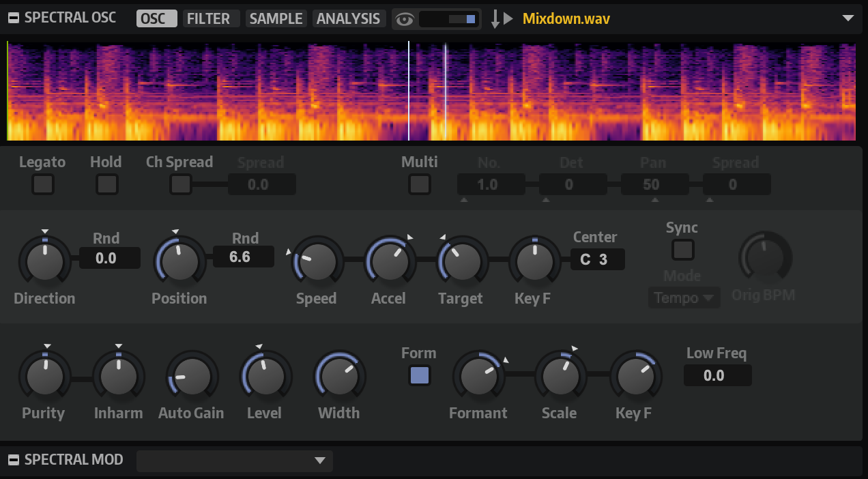Click the Key F knob beside Low Freq
The image size is (868, 479).
click(x=635, y=376)
